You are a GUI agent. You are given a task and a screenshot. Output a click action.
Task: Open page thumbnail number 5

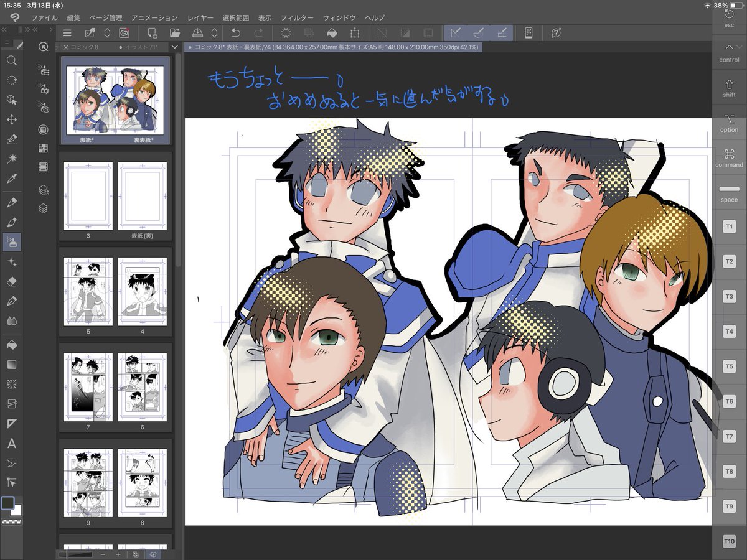click(x=88, y=291)
